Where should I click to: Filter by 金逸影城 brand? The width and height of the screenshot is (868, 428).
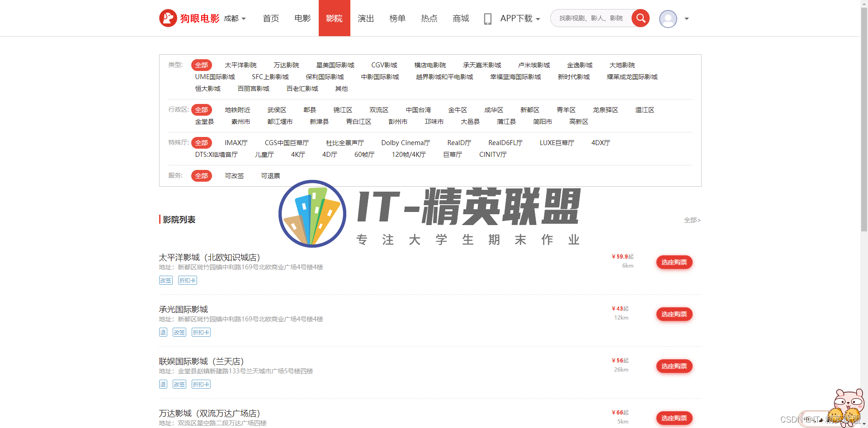[580, 65]
